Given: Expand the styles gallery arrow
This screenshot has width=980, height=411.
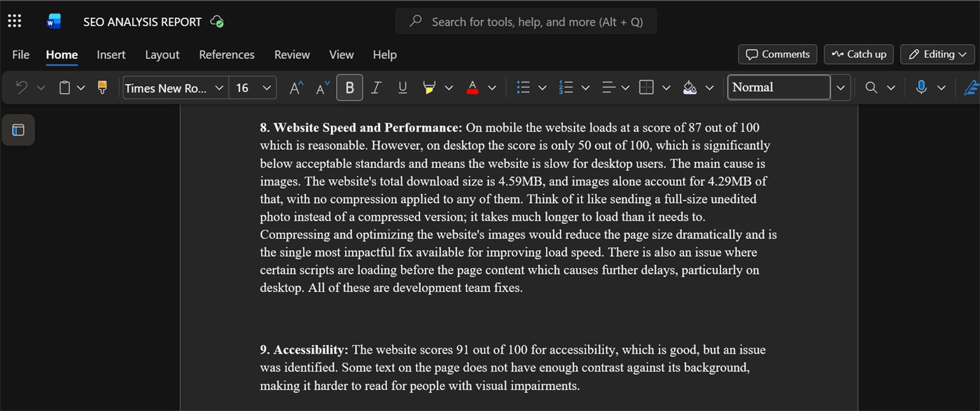Looking at the screenshot, I should [841, 88].
